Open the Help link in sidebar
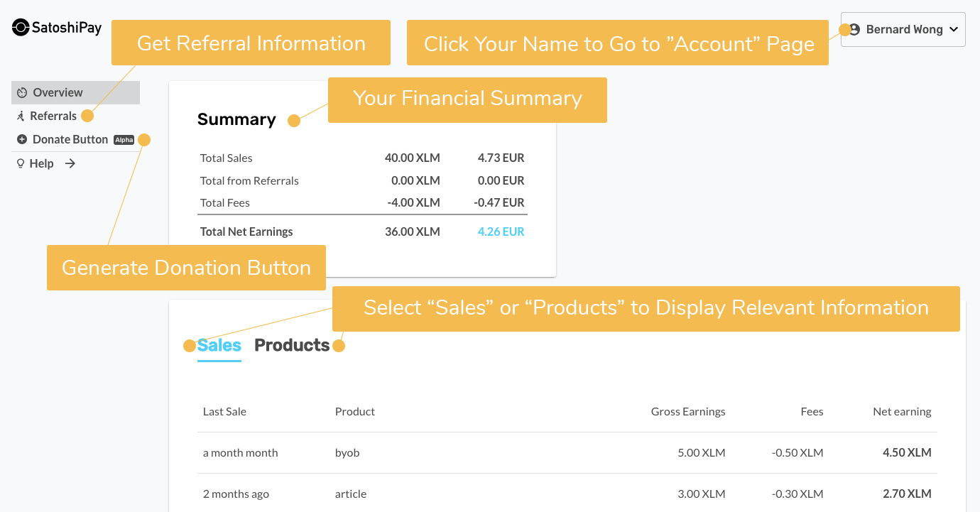Screen dimensions: 980x512 click(x=41, y=164)
